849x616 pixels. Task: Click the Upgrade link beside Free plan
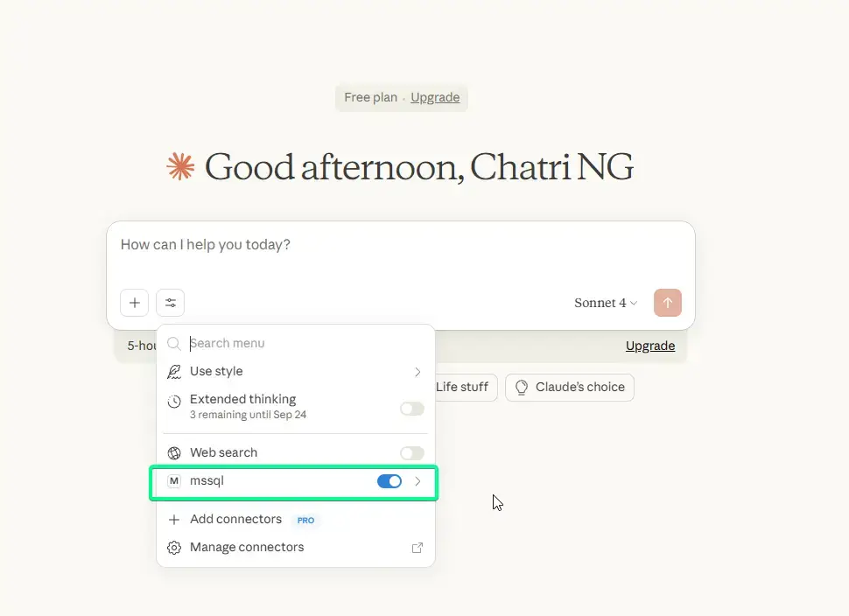pos(435,98)
